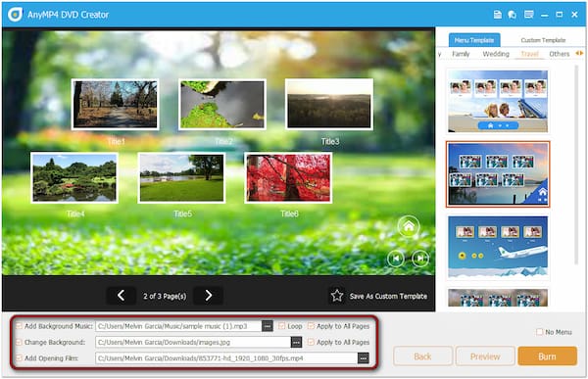Select the Title1 park path thumbnail
Screen dimensions: 588x379
[x=115, y=104]
